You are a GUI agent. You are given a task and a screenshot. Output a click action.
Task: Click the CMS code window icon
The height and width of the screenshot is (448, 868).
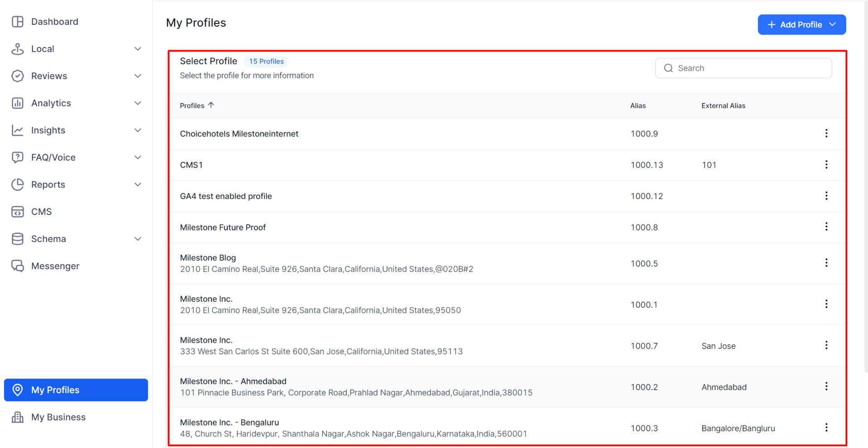[x=18, y=212]
